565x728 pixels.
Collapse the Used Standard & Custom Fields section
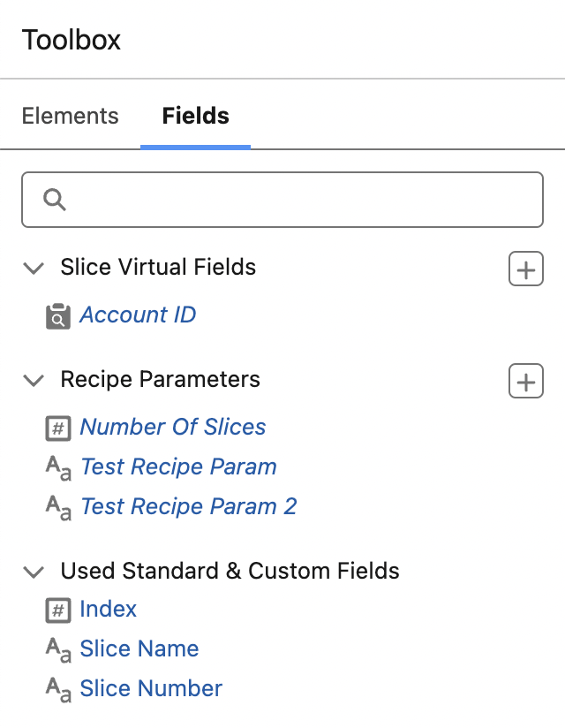click(34, 572)
